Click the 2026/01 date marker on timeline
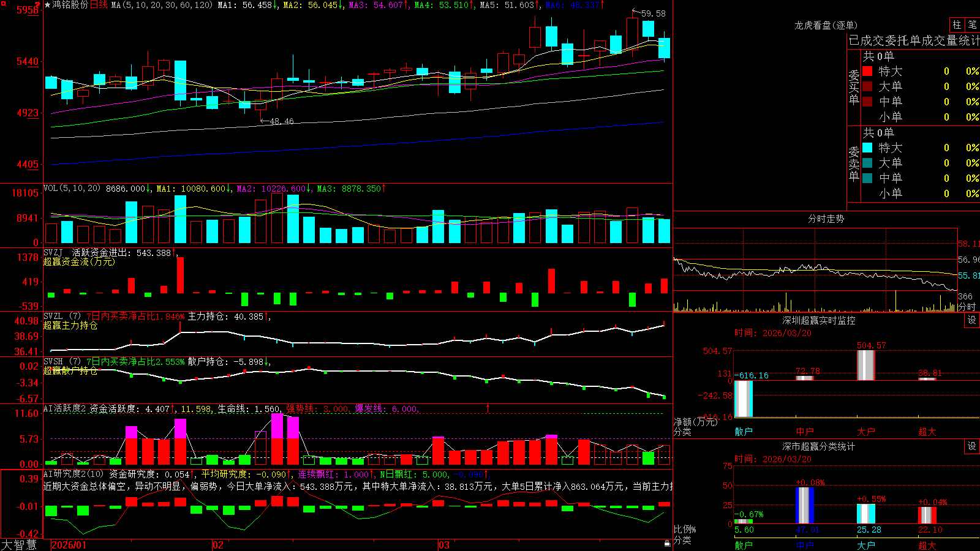The width and height of the screenshot is (980, 551). pyautogui.click(x=69, y=545)
